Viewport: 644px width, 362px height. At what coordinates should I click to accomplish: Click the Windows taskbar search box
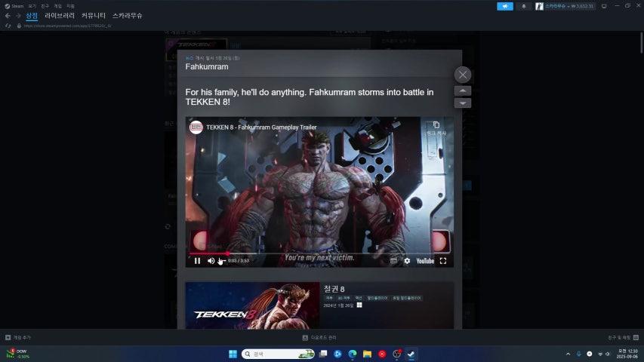[x=278, y=354]
